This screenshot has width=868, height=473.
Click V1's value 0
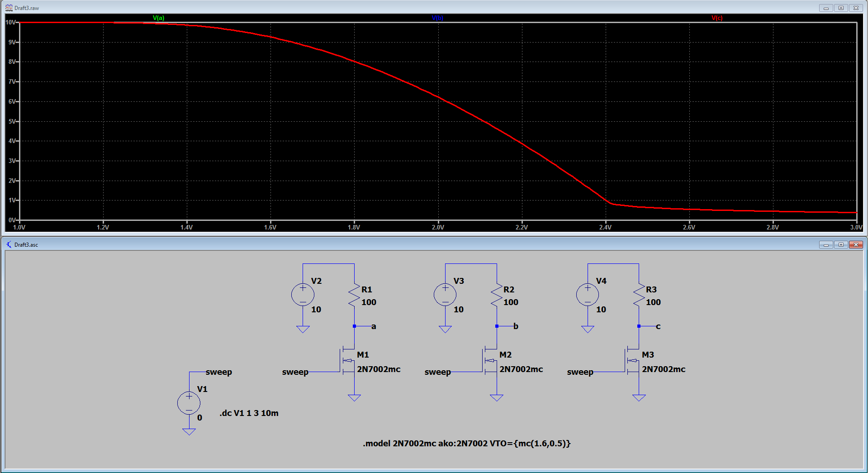pyautogui.click(x=199, y=417)
